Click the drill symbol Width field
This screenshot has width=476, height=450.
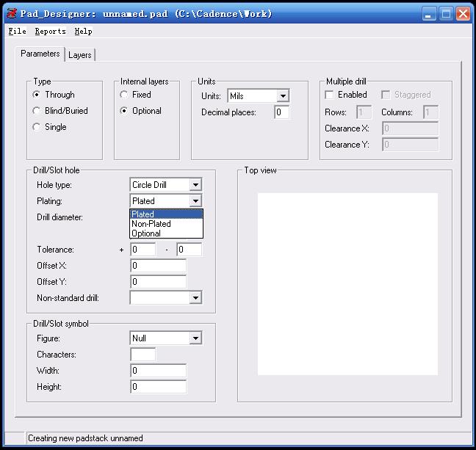pyautogui.click(x=158, y=371)
